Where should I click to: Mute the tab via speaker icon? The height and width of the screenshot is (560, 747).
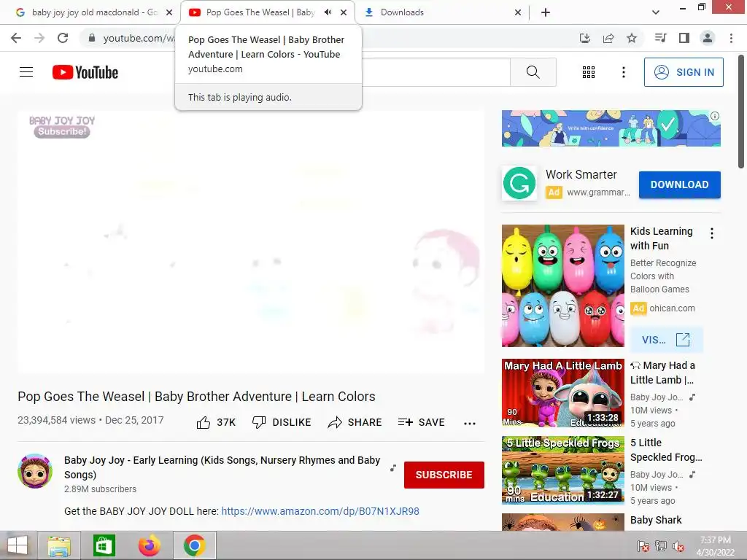[x=328, y=12]
